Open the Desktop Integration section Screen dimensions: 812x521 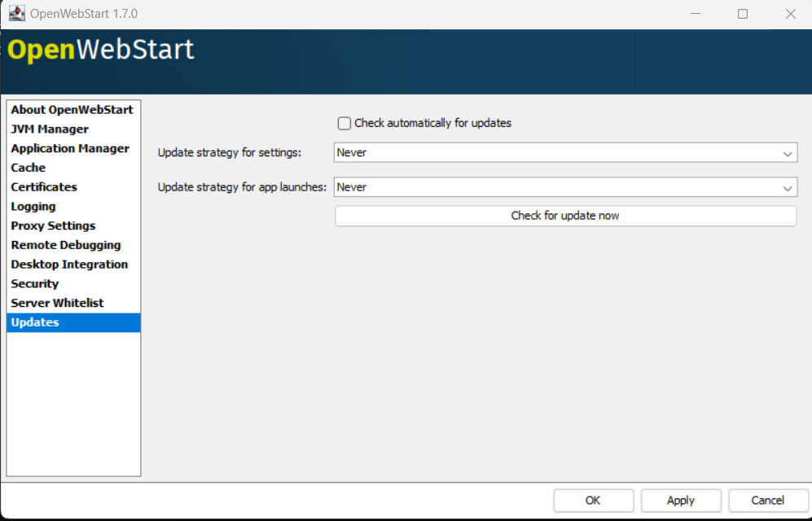pyautogui.click(x=73, y=265)
